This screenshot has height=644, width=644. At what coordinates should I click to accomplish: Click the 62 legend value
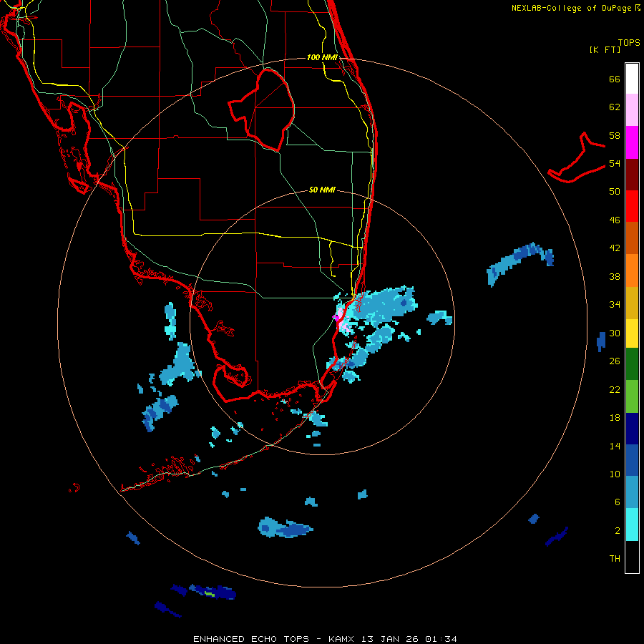click(615, 107)
